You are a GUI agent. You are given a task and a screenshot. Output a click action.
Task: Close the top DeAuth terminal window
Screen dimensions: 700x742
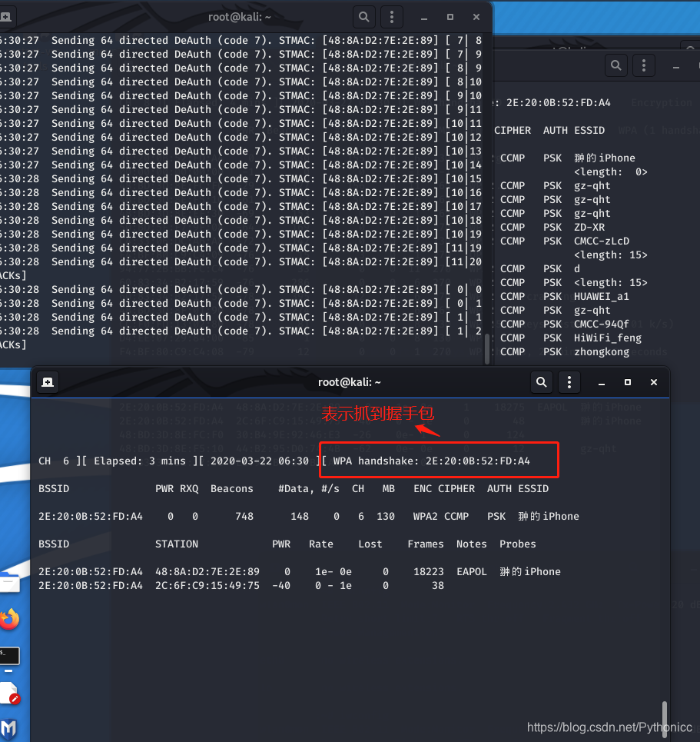(476, 17)
